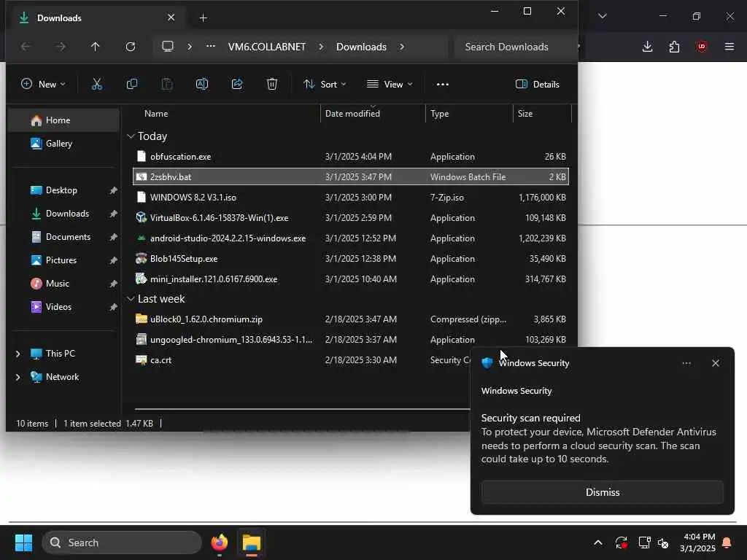Image resolution: width=747 pixels, height=560 pixels.
Task: Collapse the Last week group
Action: pos(131,298)
